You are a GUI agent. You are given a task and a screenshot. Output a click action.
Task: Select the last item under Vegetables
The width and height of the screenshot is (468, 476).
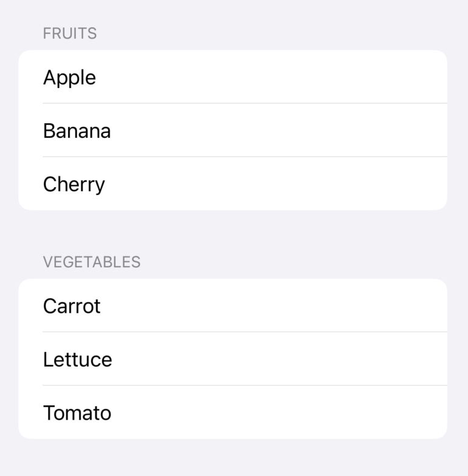(233, 413)
